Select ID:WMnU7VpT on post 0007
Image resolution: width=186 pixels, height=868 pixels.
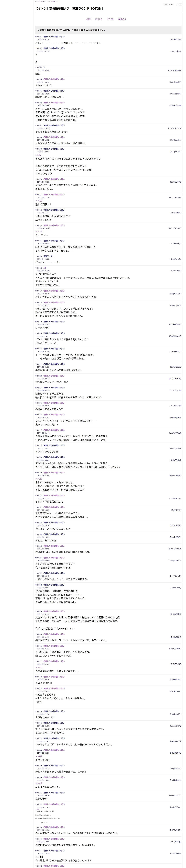tap(175, 128)
